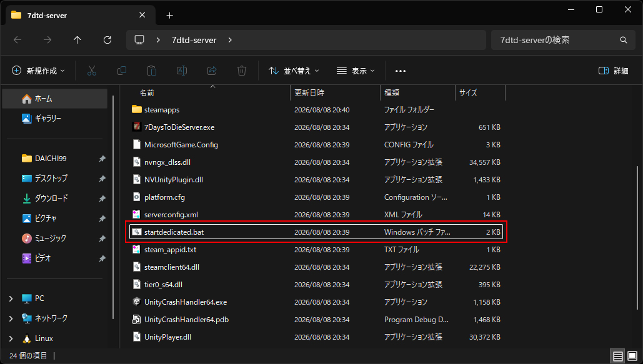Click the 24 個の項目 status text

click(28, 355)
